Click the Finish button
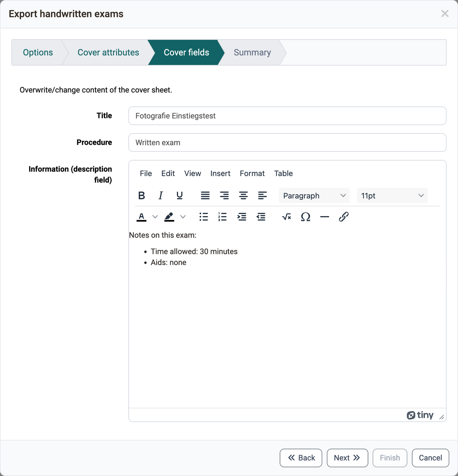 pyautogui.click(x=390, y=458)
